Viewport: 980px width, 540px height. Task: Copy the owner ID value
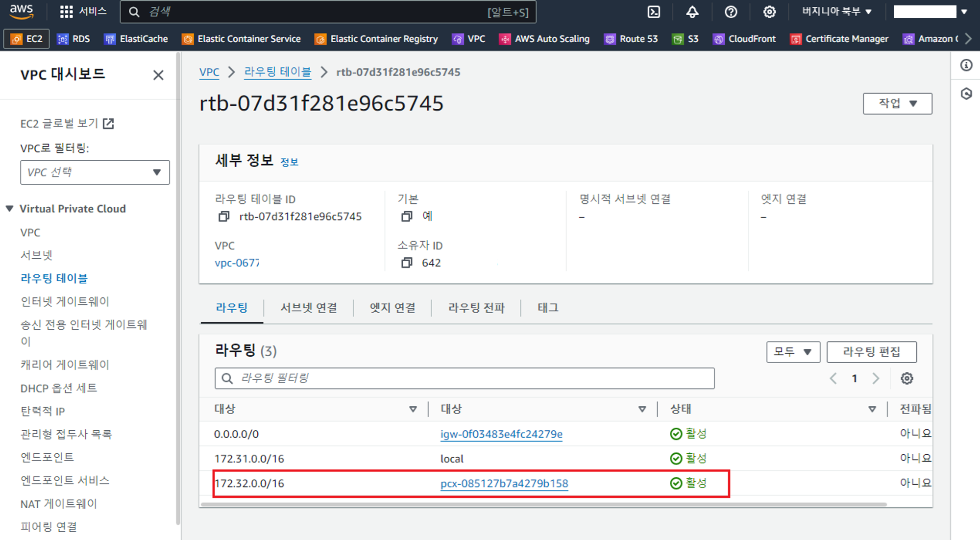coord(407,263)
